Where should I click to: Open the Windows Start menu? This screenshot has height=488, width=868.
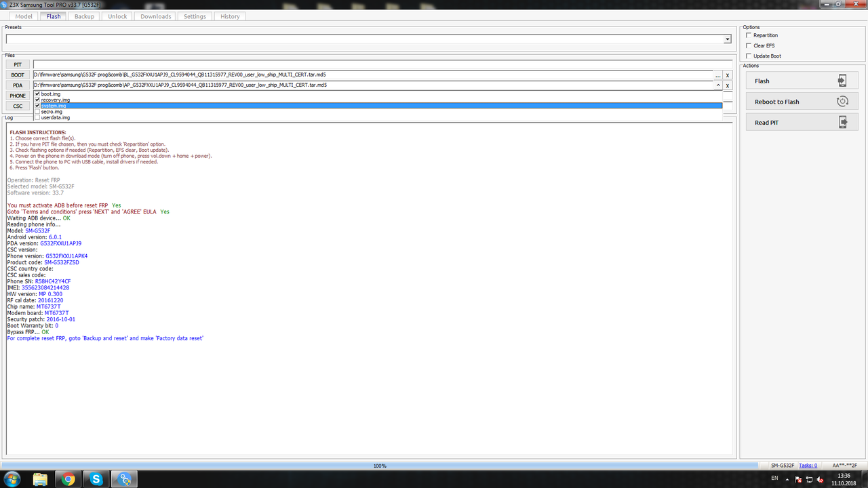pyautogui.click(x=12, y=479)
